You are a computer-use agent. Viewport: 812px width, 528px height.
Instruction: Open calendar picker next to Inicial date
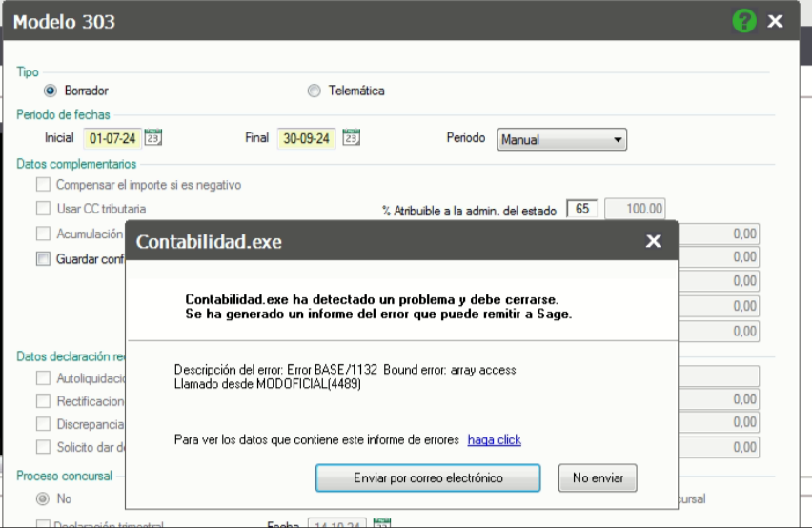tap(152, 137)
